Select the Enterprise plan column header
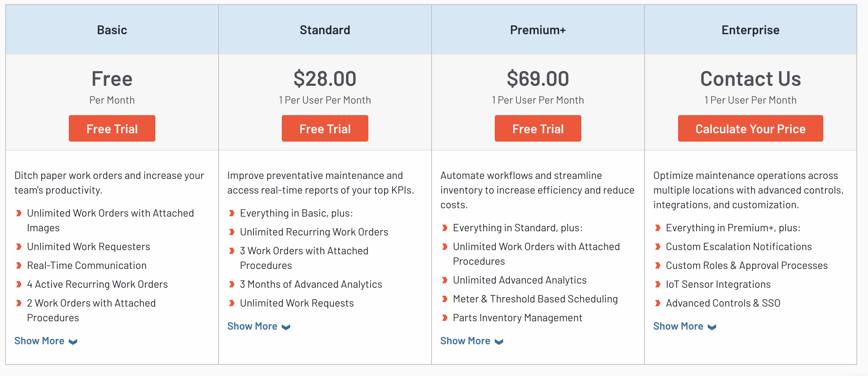868x376 pixels. 750,30
